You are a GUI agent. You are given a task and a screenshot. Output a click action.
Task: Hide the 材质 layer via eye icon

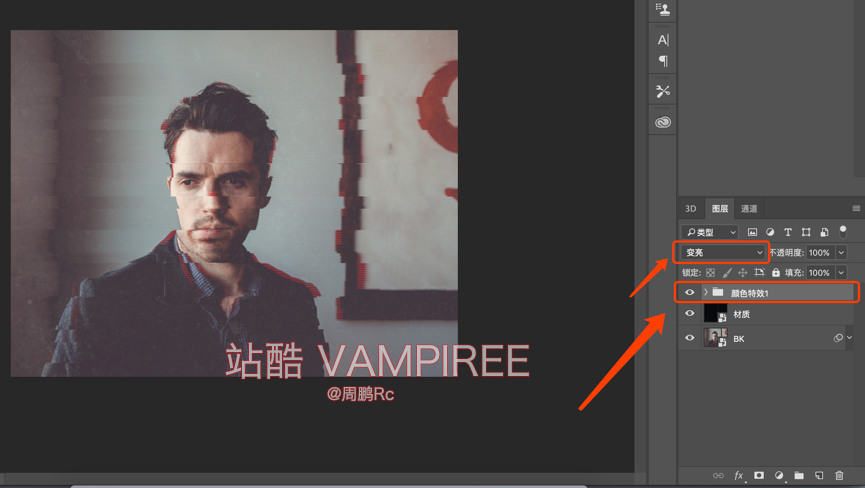pos(690,313)
